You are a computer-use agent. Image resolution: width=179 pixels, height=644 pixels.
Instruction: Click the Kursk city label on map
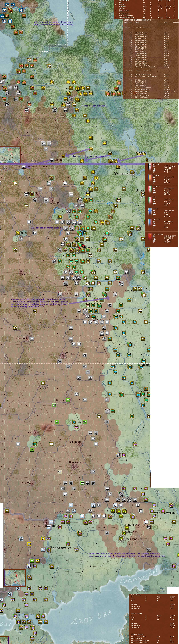(x=61, y=400)
